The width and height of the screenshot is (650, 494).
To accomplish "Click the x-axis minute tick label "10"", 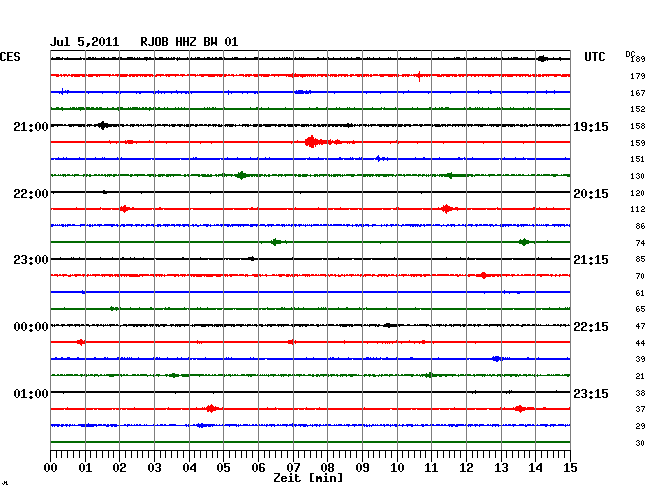I will [397, 468].
